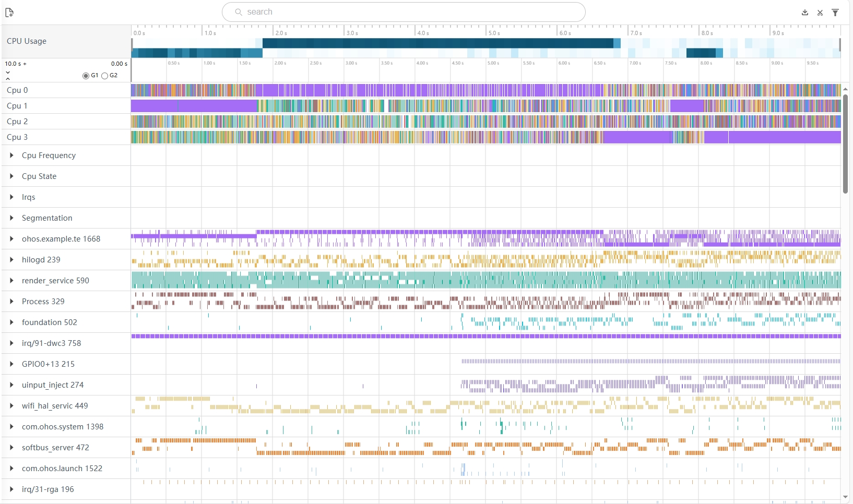Click the small down chevron under 10.0 s
Viewport: 853px width, 504px height.
tap(8, 72)
